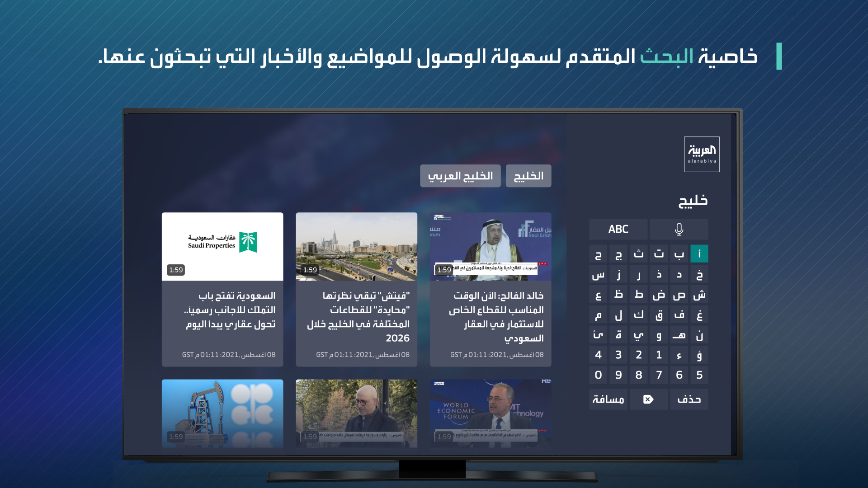Tap the number 1 key
Image resolution: width=868 pixels, height=488 pixels.
(x=659, y=355)
